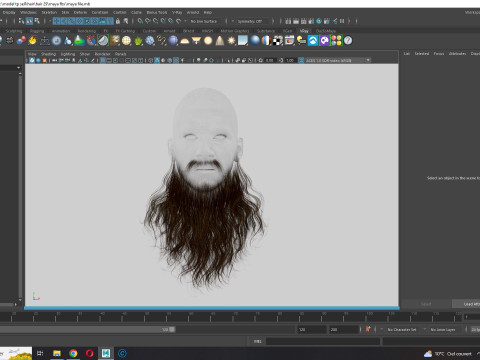Select by hierarchy mode icon
Screen dimensions: 480x360
22,21
